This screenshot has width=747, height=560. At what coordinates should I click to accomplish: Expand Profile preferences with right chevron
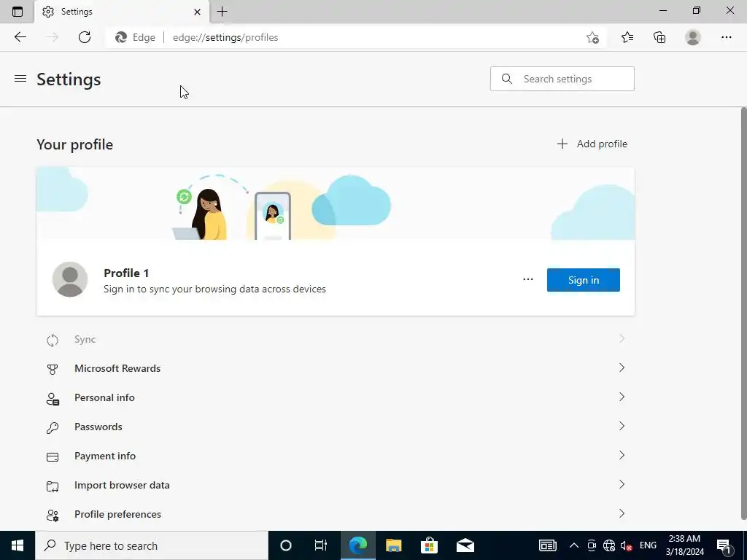coord(622,513)
